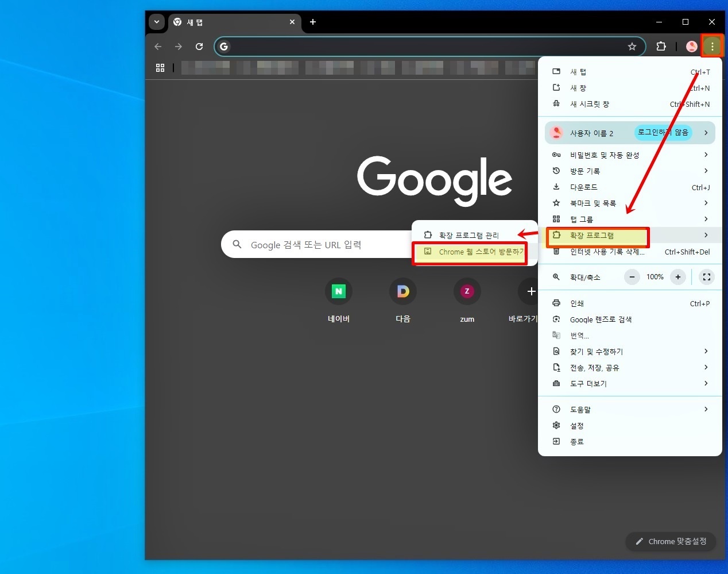Close the 새 탭 tab
Screen dimensions: 728x574
[292, 22]
